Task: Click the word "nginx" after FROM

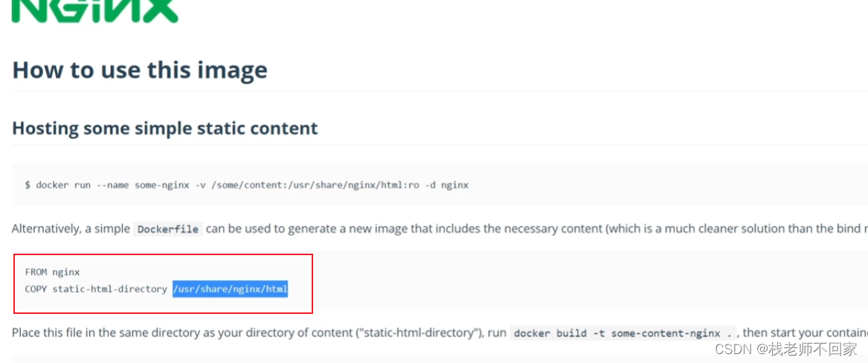Action: click(x=66, y=272)
